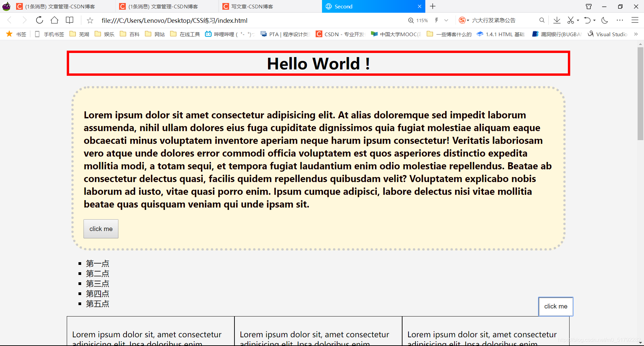Expand the undo closed tab dropdown
The image size is (644, 346).
pos(594,20)
